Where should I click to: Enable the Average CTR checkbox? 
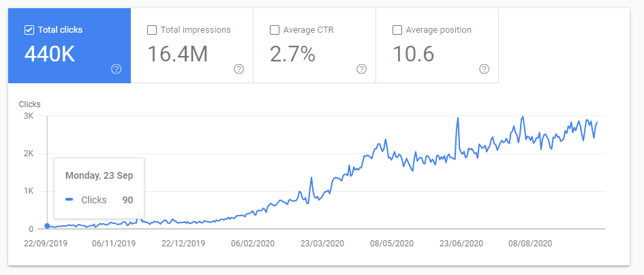pyautogui.click(x=275, y=30)
